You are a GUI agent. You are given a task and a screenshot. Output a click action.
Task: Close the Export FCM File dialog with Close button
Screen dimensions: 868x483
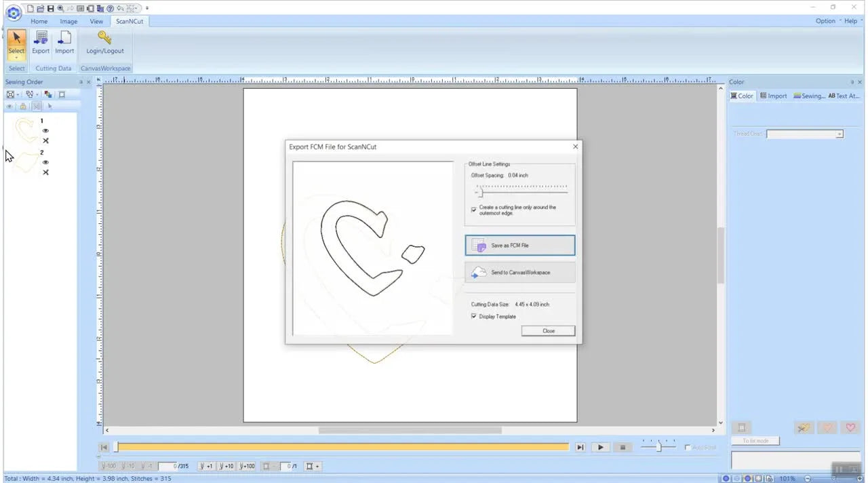coord(548,330)
